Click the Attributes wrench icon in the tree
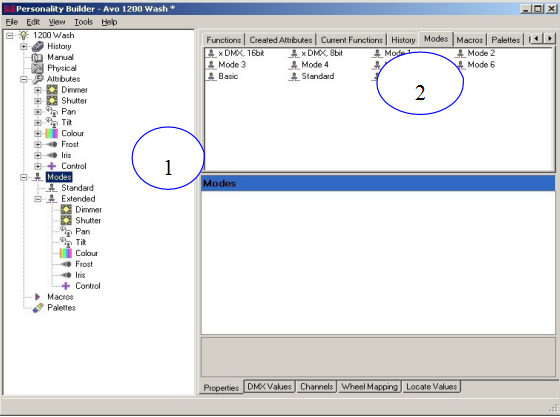The image size is (560, 417). 38,79
